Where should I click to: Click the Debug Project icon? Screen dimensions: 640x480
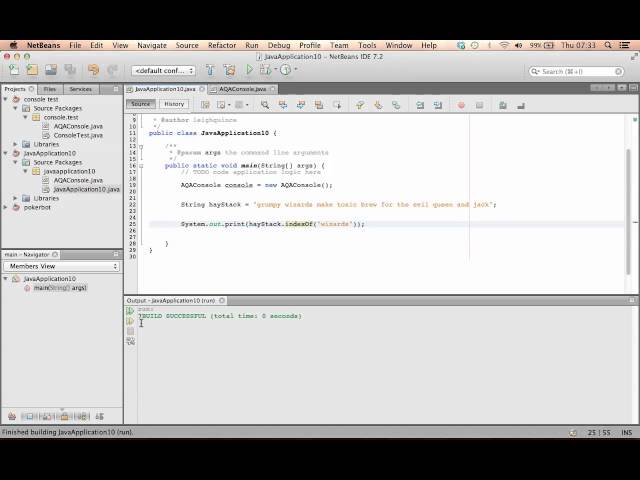[265, 70]
